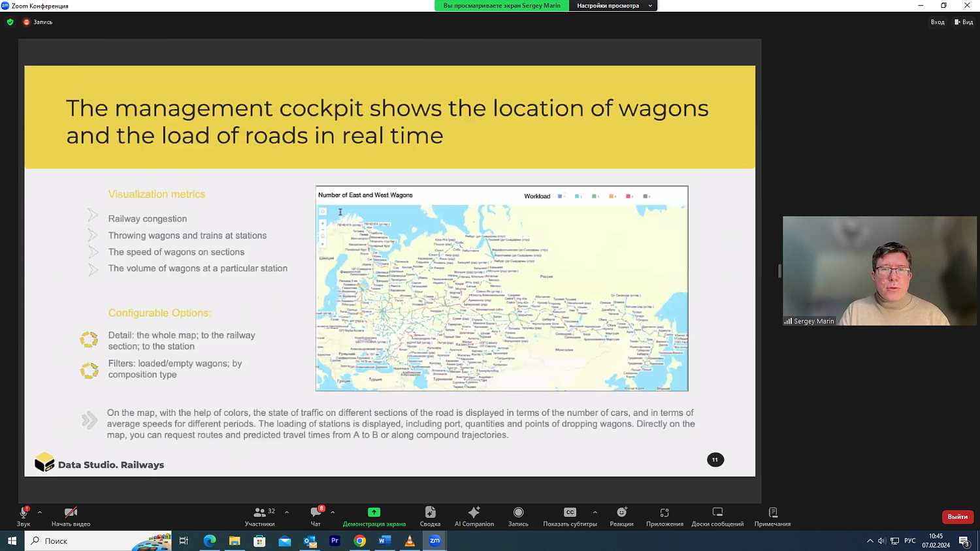This screenshot has width=980, height=551.
Task: Toggle Показать субтитры captions
Action: click(570, 516)
